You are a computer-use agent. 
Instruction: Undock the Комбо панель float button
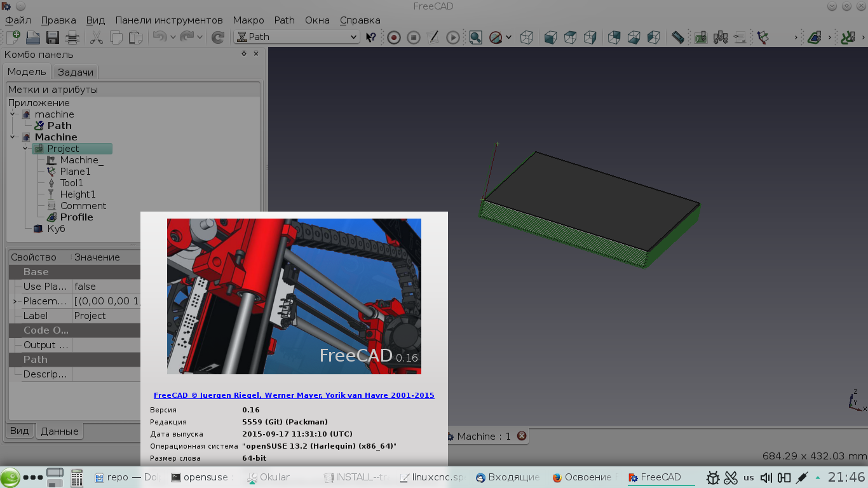pyautogui.click(x=244, y=54)
